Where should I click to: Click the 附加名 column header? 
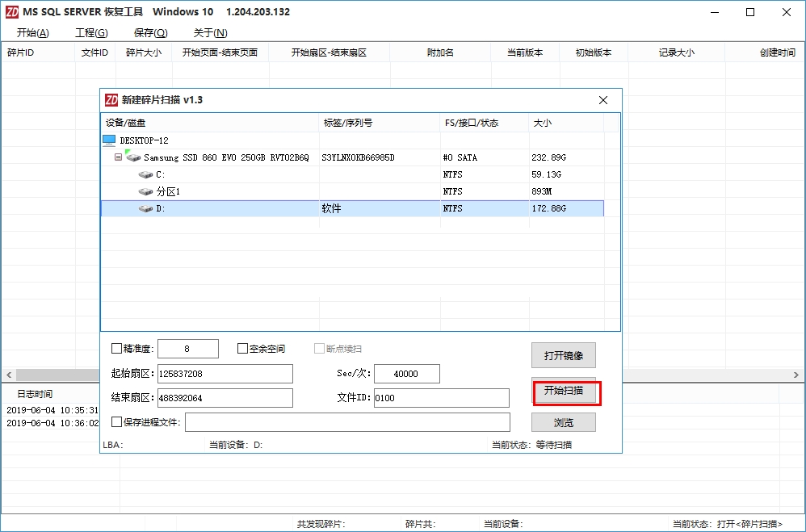click(440, 52)
